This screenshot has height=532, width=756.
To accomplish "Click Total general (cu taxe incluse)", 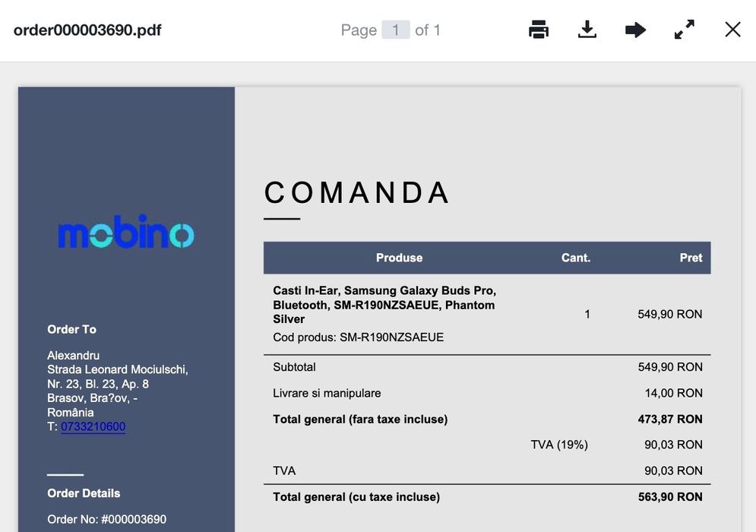I will click(356, 497).
